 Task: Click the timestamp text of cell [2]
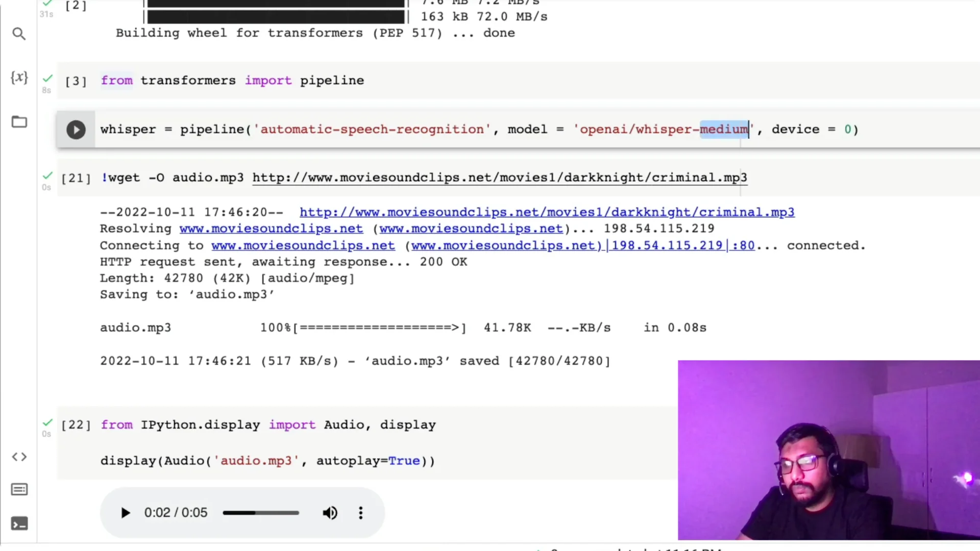pyautogui.click(x=46, y=14)
